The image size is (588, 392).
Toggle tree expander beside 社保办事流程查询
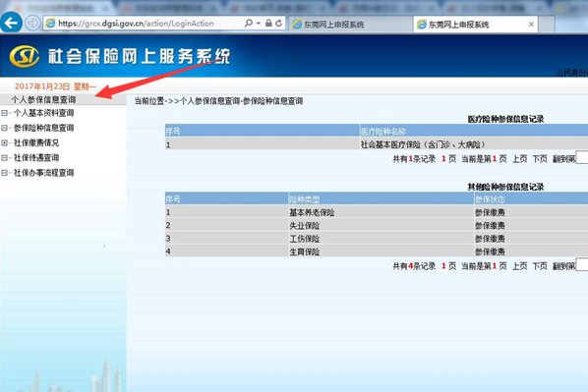click(5, 173)
